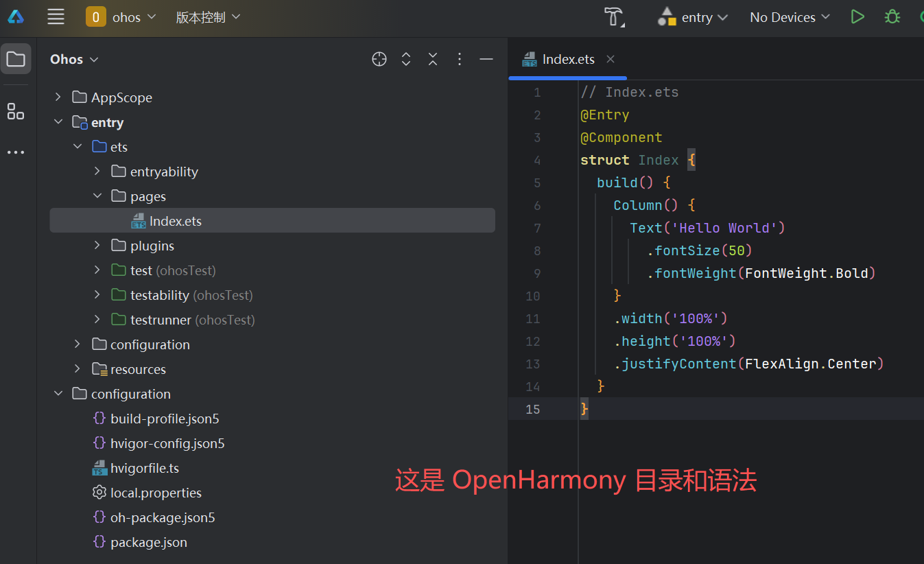Build the project with the hammer icon

click(x=613, y=16)
